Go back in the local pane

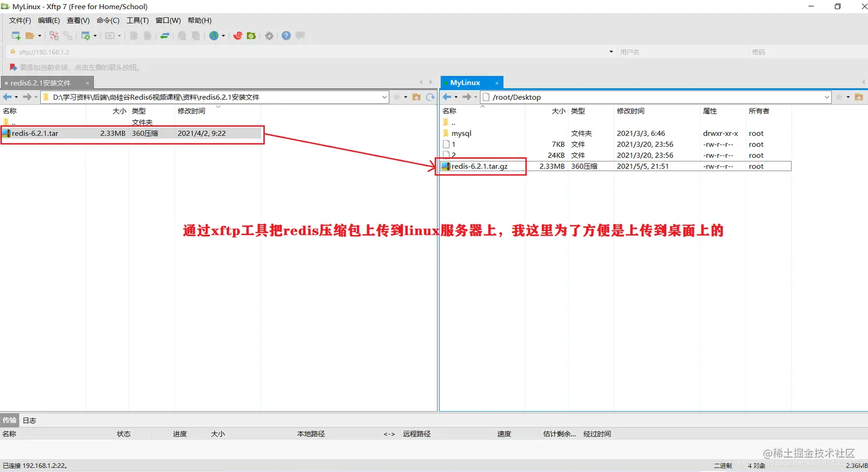[7, 97]
